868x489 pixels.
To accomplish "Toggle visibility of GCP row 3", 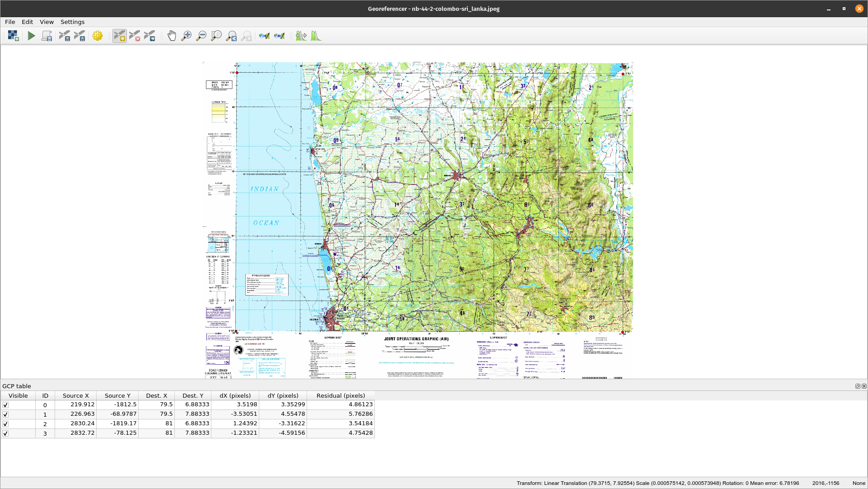I will tap(5, 433).
